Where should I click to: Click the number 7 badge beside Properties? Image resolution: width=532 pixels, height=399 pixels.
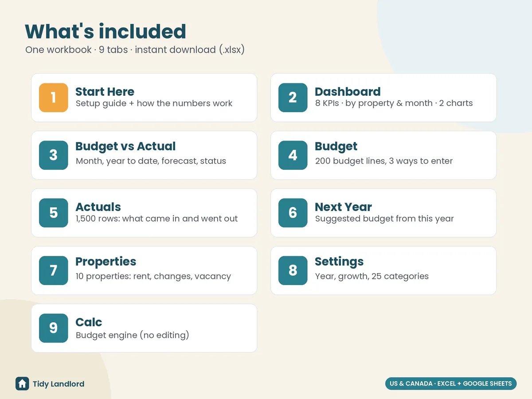(x=54, y=270)
